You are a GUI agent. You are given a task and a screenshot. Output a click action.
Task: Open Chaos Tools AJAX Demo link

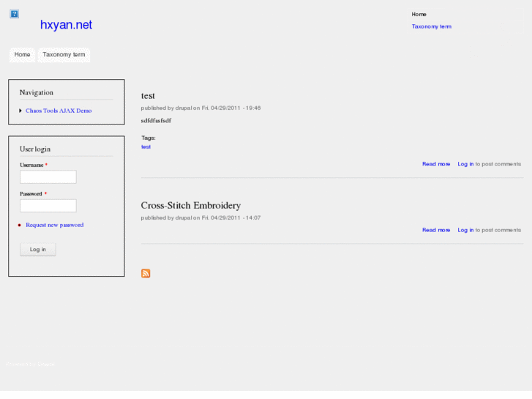pyautogui.click(x=59, y=111)
